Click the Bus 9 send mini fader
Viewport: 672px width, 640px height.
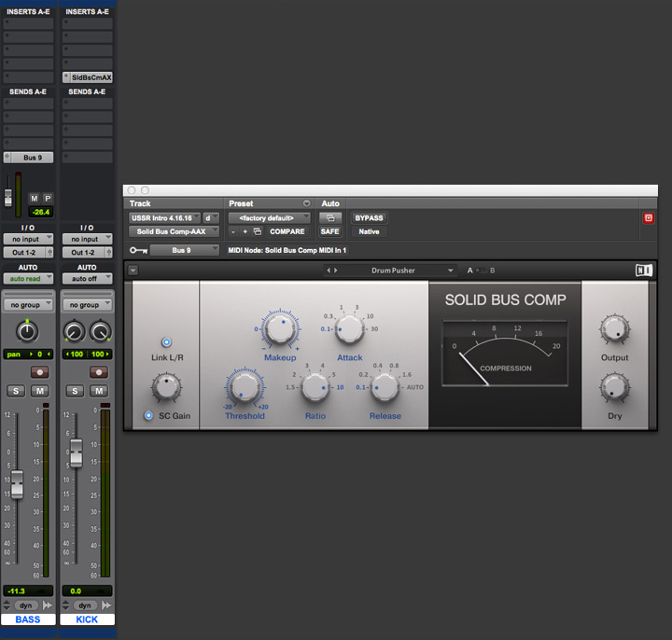(8, 197)
